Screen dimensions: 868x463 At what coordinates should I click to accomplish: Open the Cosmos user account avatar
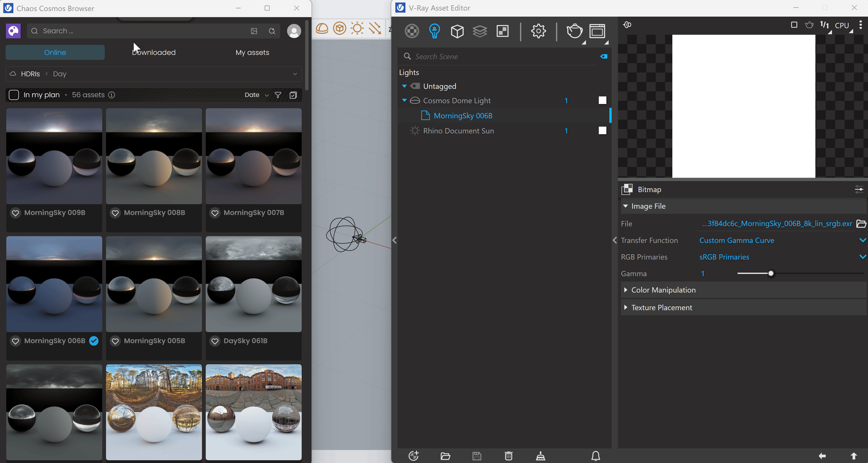coord(294,31)
